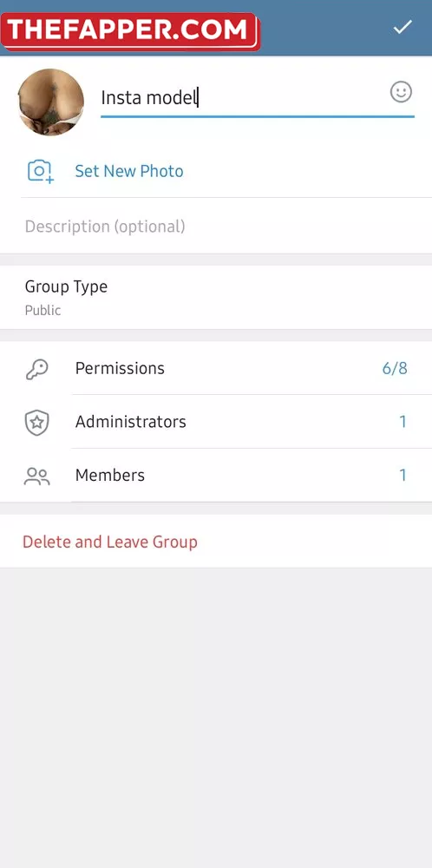The height and width of the screenshot is (868, 432).
Task: Open the Group Type setting
Action: click(216, 297)
